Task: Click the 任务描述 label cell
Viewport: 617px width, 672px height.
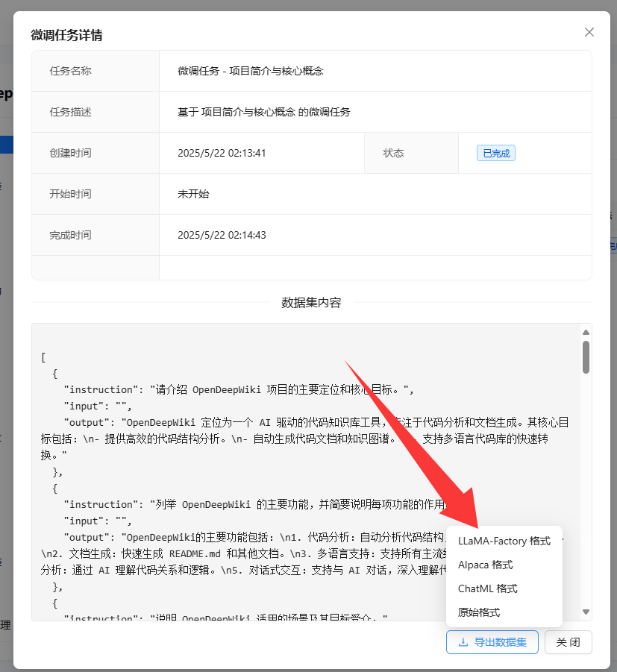Action: (95, 113)
